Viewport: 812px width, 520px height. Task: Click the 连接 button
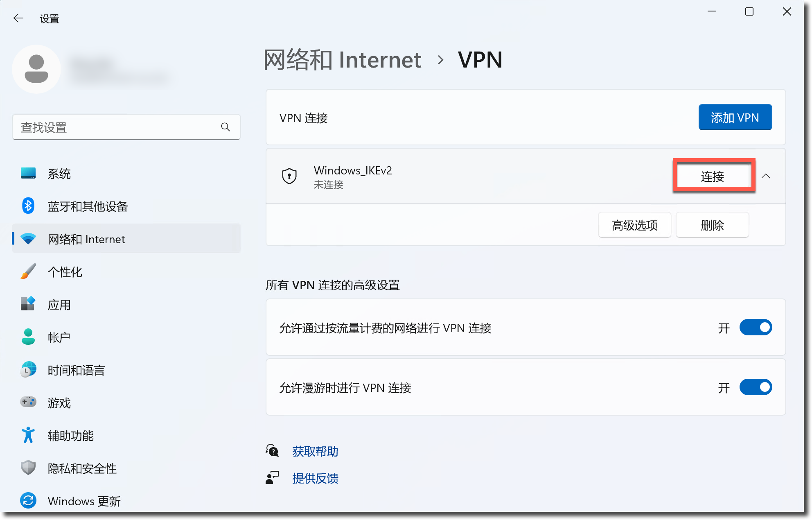713,176
